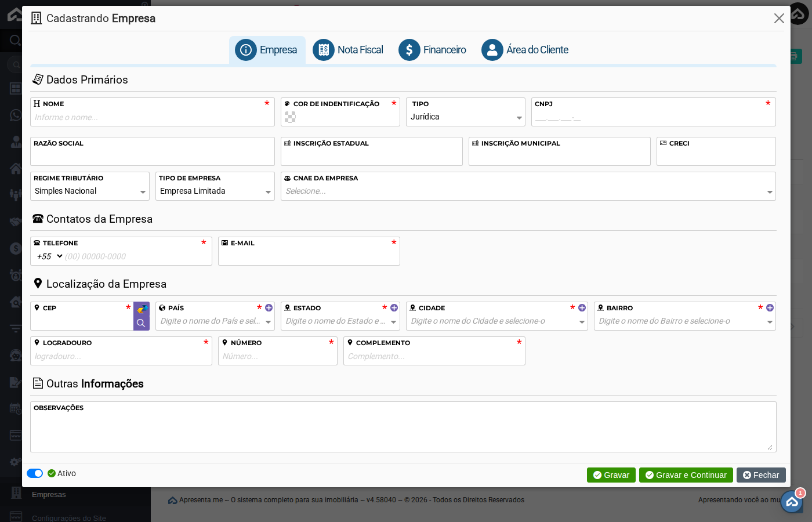Image resolution: width=812 pixels, height=522 pixels.
Task: Switch to the Nota Fiscal tab
Action: tap(348, 50)
